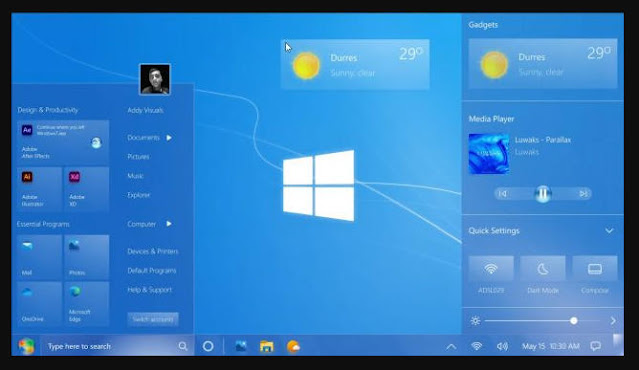
Task: Adjust the brightness slider handle
Action: point(573,321)
